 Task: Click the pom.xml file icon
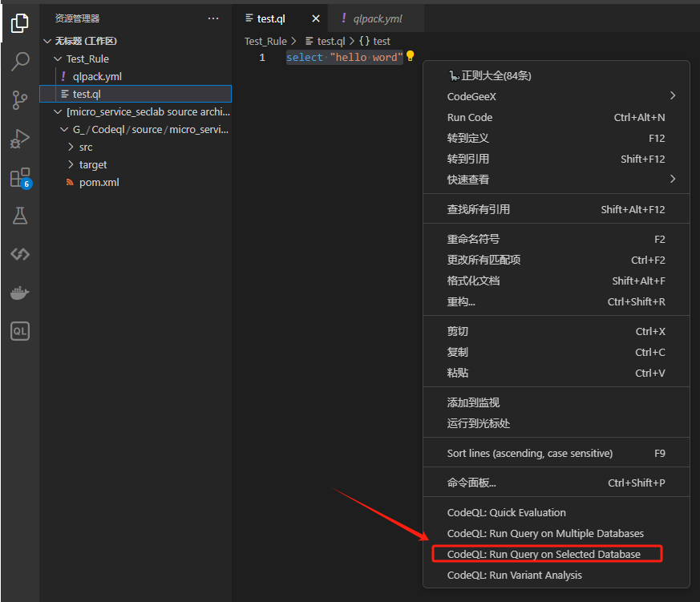[70, 183]
